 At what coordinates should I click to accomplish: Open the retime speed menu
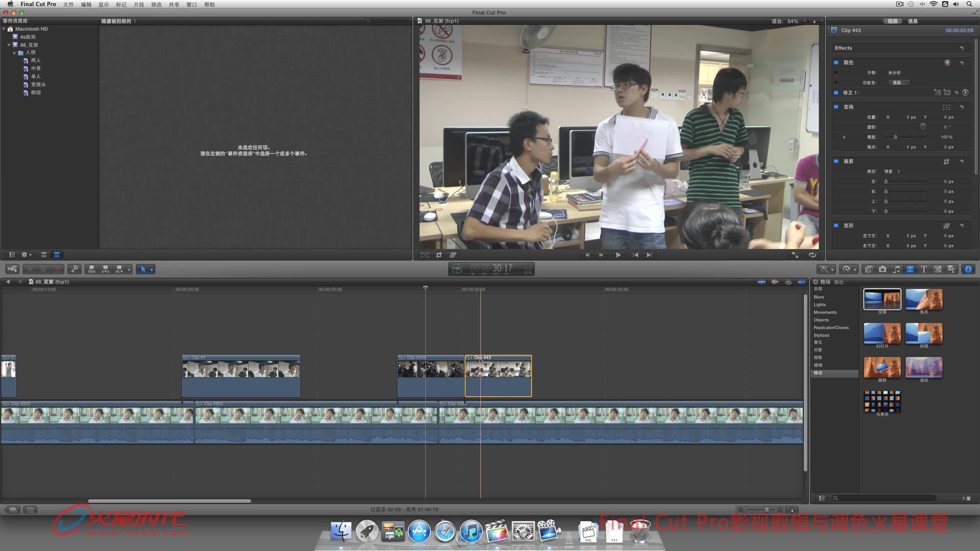[x=849, y=269]
